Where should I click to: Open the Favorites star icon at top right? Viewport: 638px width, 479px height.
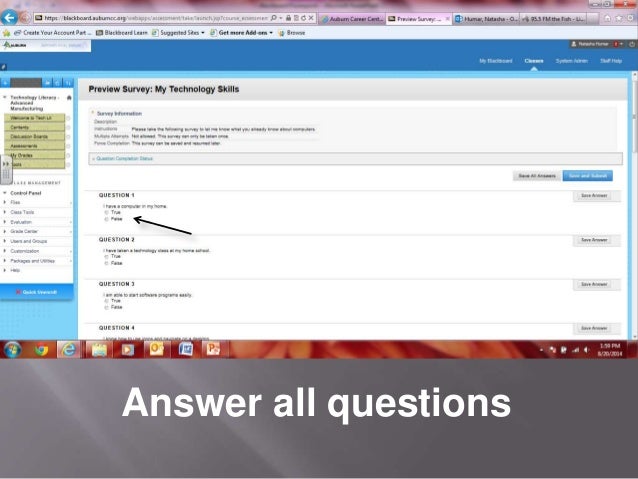[x=619, y=18]
